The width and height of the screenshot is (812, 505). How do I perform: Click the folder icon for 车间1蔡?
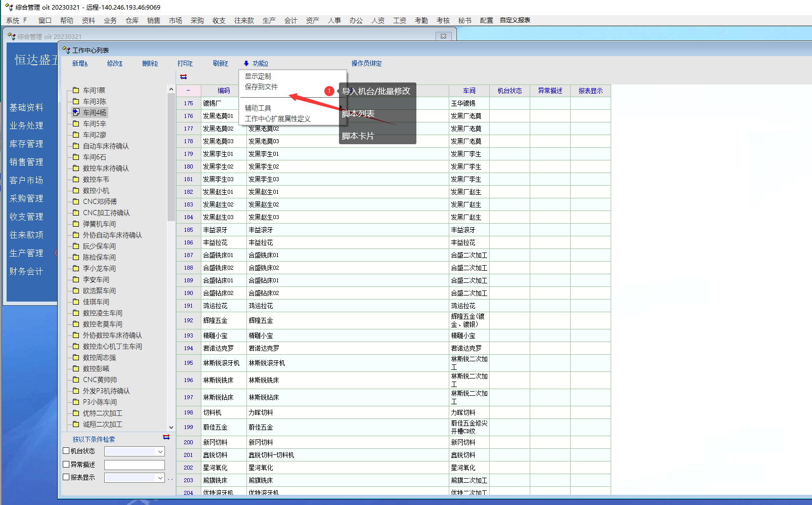[x=76, y=91]
